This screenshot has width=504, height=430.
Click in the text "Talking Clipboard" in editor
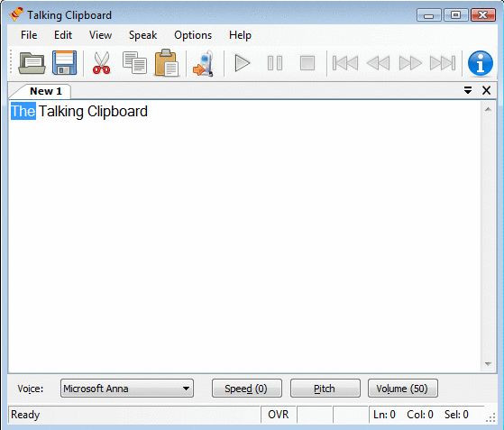pyautogui.click(x=93, y=112)
